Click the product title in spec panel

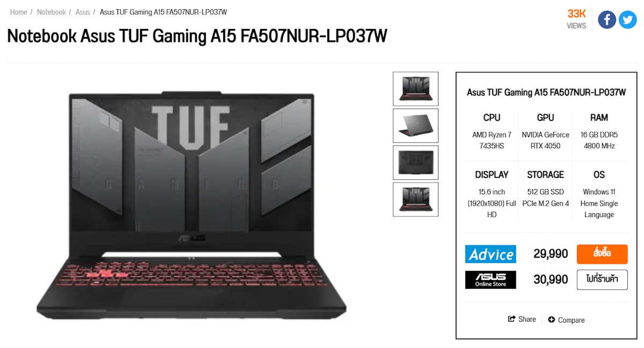point(546,92)
